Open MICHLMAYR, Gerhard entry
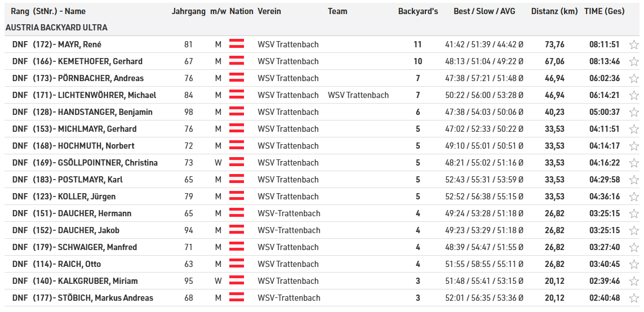This screenshot has height=312, width=644. point(97,129)
